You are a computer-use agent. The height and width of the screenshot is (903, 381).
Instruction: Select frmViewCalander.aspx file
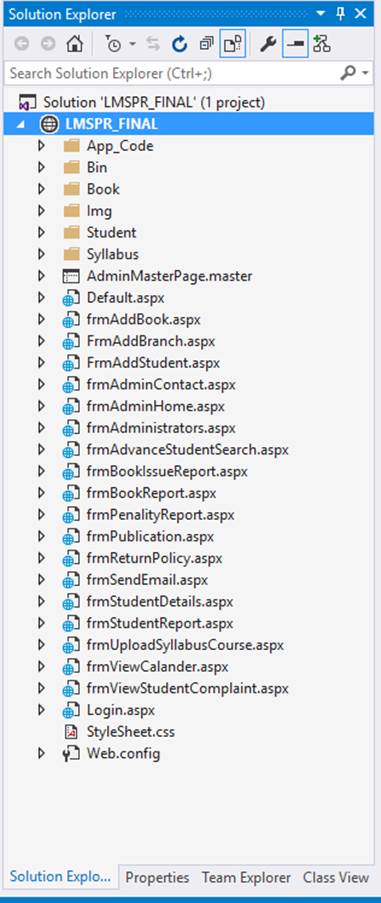[158, 666]
